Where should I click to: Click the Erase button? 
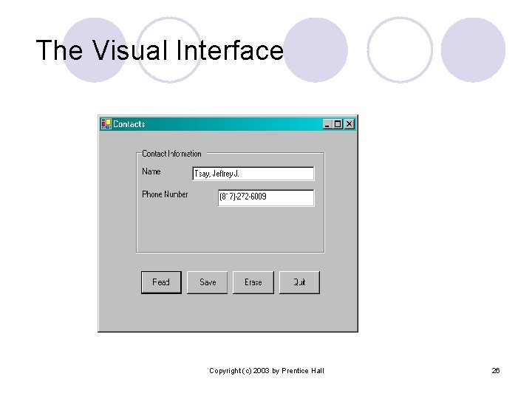pyautogui.click(x=253, y=282)
